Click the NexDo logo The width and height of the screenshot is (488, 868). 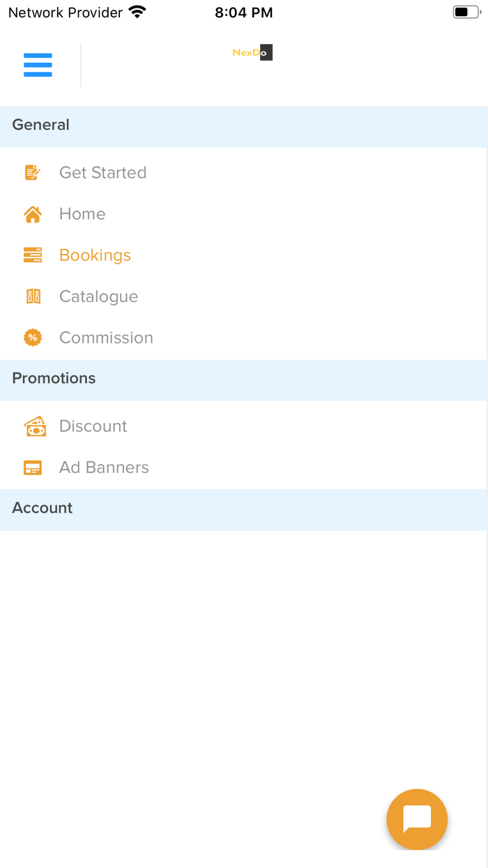pos(252,52)
